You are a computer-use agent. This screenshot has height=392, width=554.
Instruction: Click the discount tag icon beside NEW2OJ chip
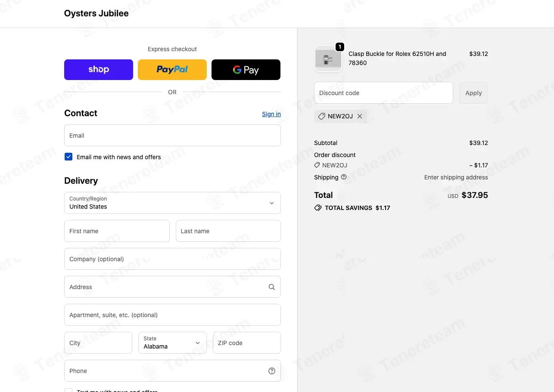tap(321, 116)
